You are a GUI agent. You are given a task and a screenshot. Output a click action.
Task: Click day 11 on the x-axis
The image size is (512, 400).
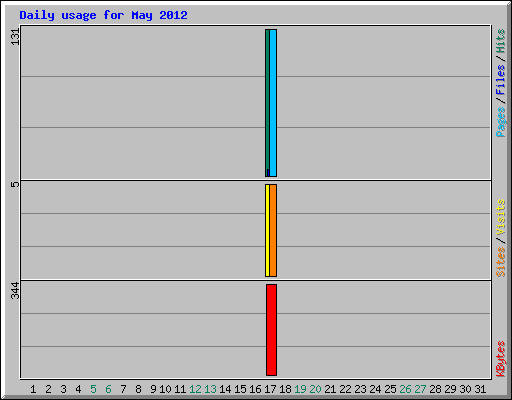click(180, 389)
